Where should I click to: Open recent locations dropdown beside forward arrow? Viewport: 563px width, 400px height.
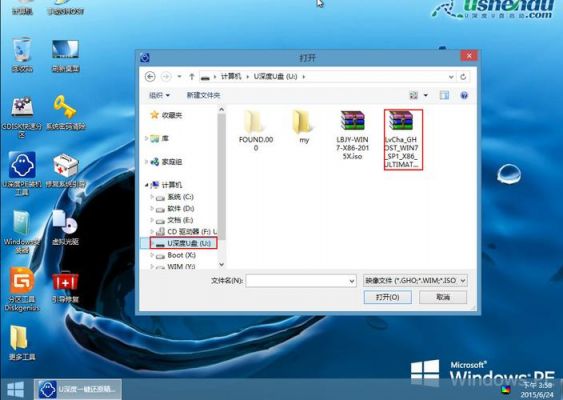(179, 76)
